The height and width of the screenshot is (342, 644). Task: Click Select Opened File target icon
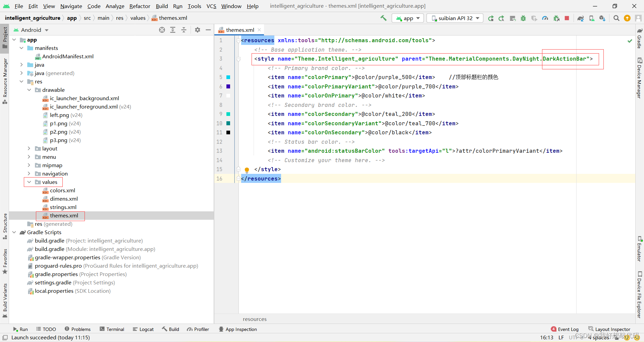[x=162, y=30]
